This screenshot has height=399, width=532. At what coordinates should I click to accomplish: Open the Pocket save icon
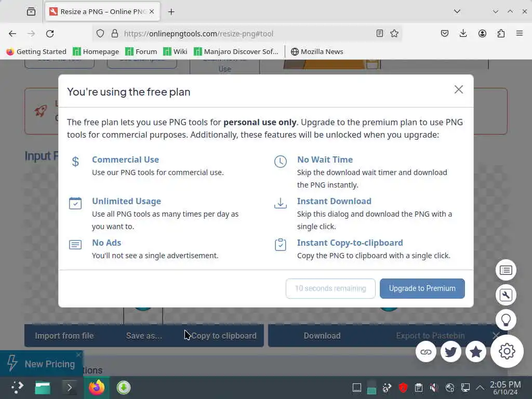(x=445, y=33)
